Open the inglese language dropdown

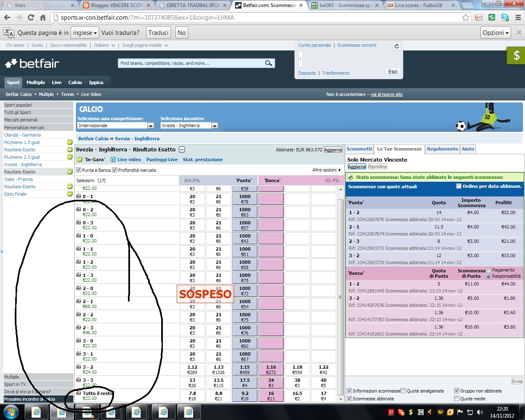point(85,33)
